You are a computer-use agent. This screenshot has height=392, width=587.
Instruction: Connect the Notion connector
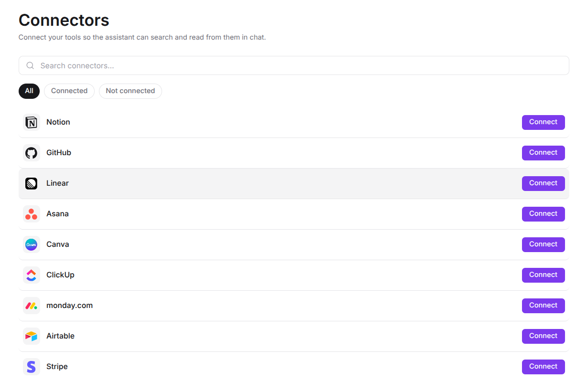(543, 122)
